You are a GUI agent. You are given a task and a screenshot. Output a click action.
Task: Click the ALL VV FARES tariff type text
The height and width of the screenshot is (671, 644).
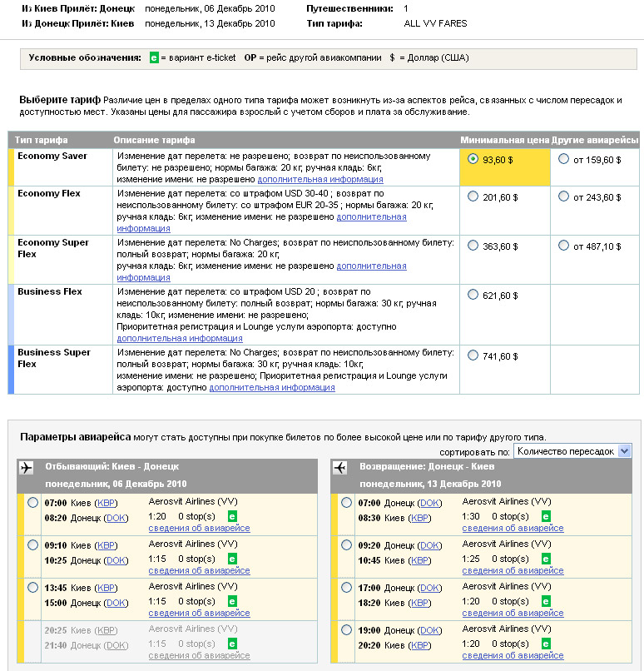tap(435, 23)
